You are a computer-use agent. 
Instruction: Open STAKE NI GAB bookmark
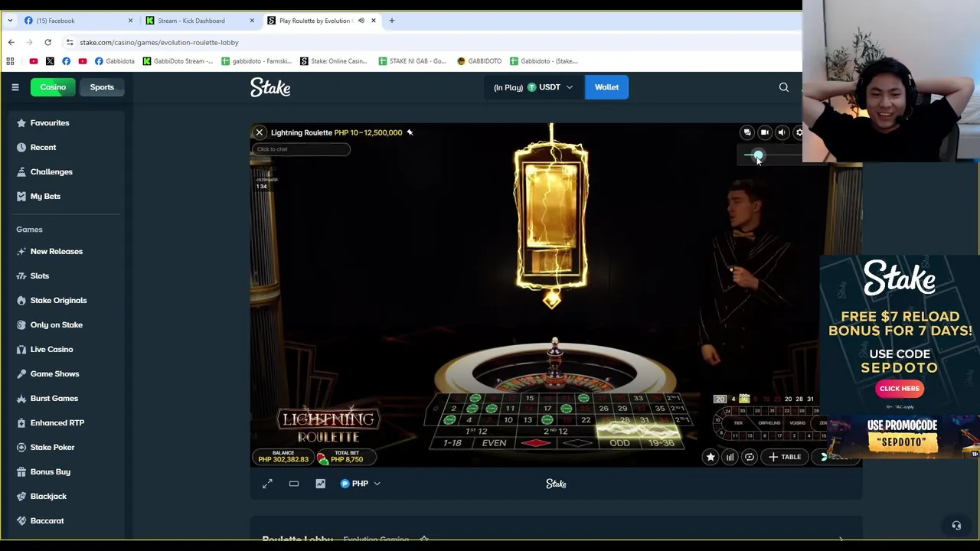point(412,61)
